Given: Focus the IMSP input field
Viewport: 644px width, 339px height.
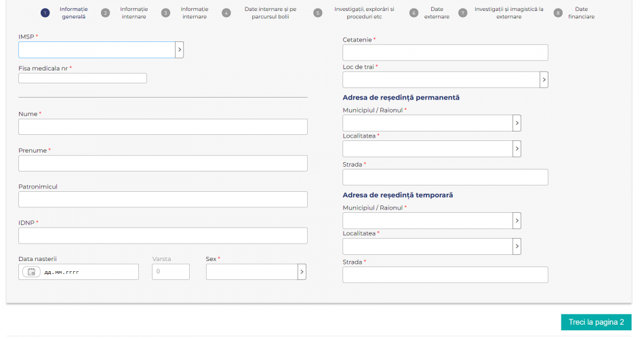Looking at the screenshot, I should click(x=97, y=49).
